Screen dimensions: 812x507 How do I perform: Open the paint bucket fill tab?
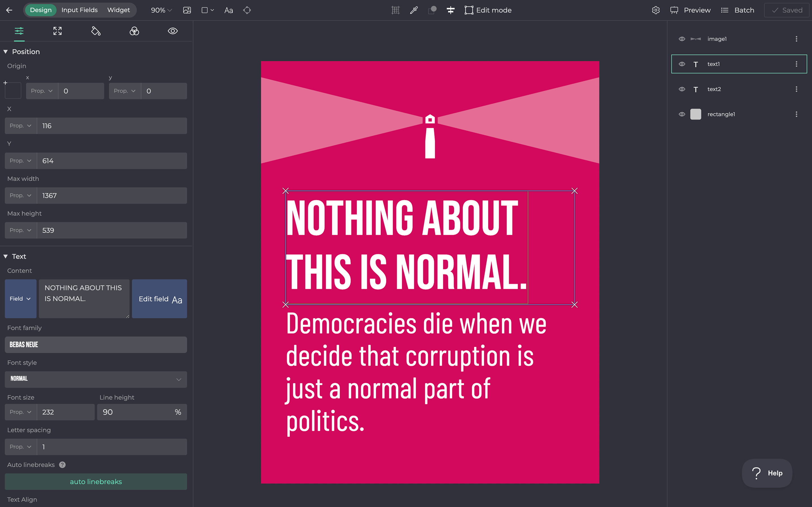click(x=96, y=31)
